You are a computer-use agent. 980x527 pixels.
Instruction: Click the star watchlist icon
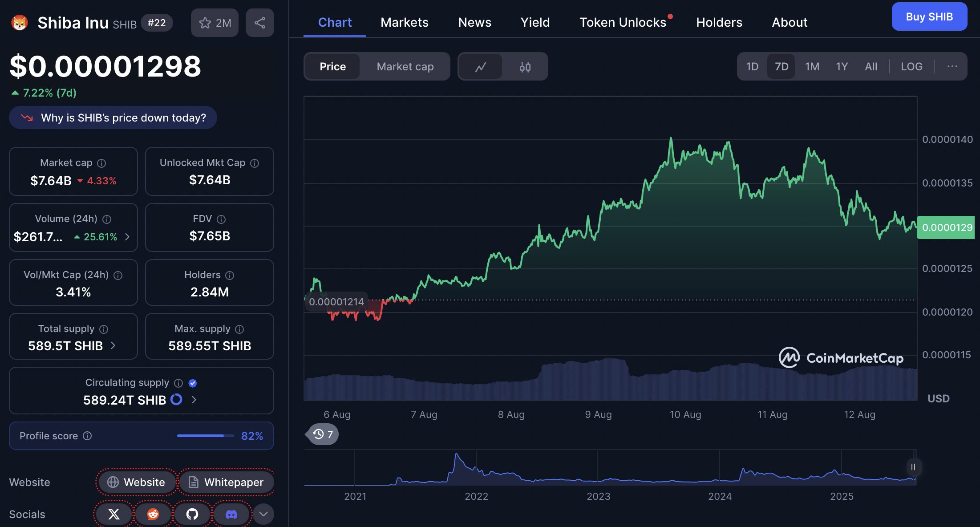(205, 23)
